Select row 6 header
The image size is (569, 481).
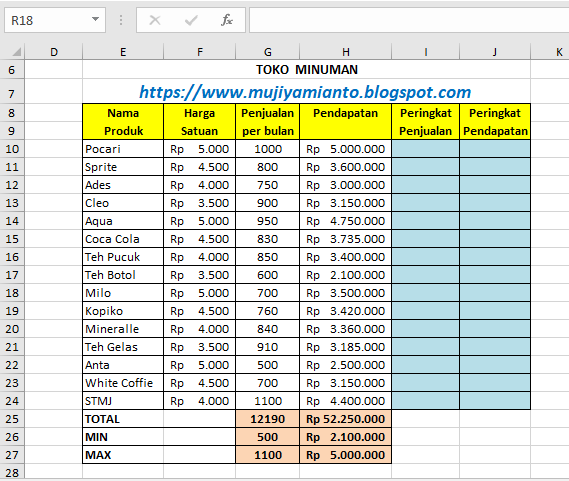click(12, 69)
